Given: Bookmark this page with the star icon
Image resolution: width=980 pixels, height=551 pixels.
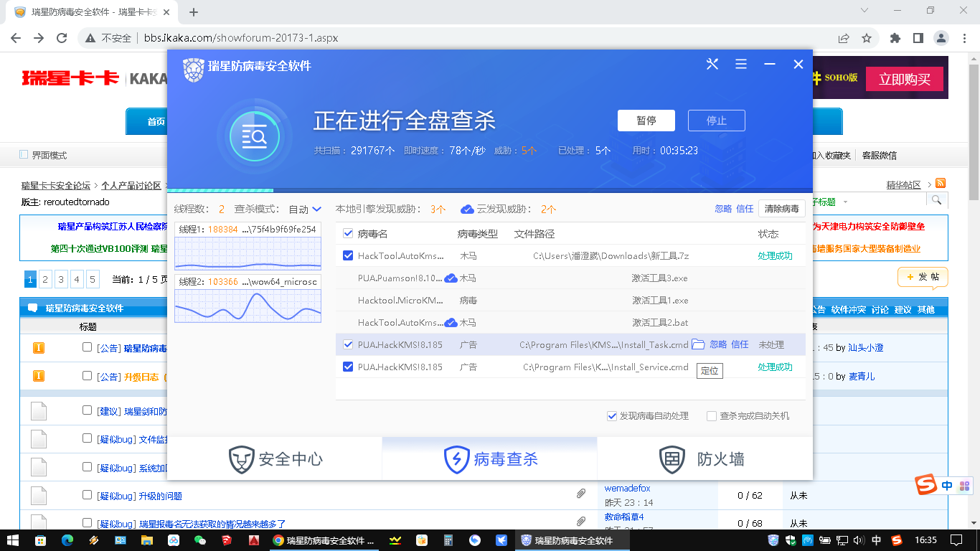Looking at the screenshot, I should 867,38.
